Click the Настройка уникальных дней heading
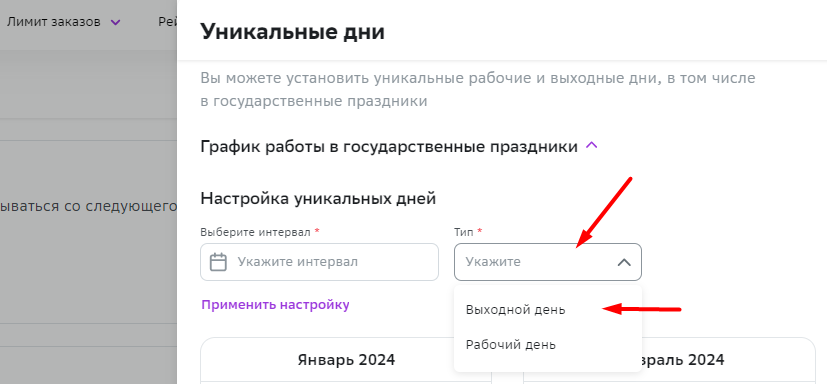 tap(318, 199)
